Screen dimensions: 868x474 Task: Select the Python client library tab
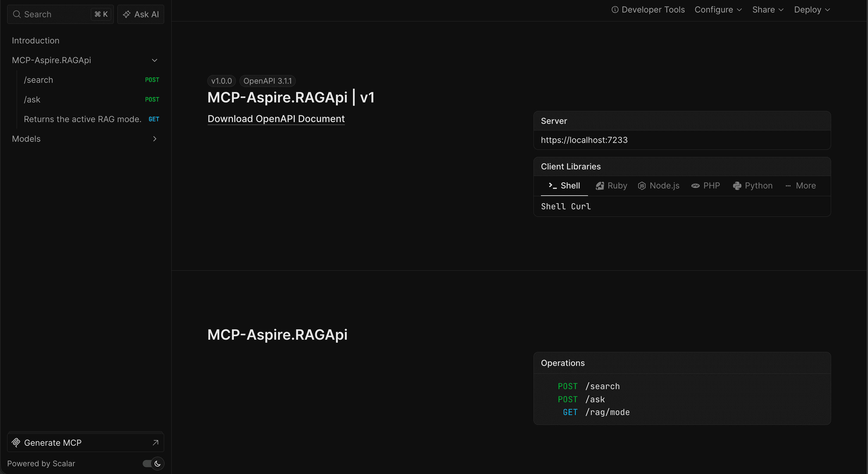point(752,185)
